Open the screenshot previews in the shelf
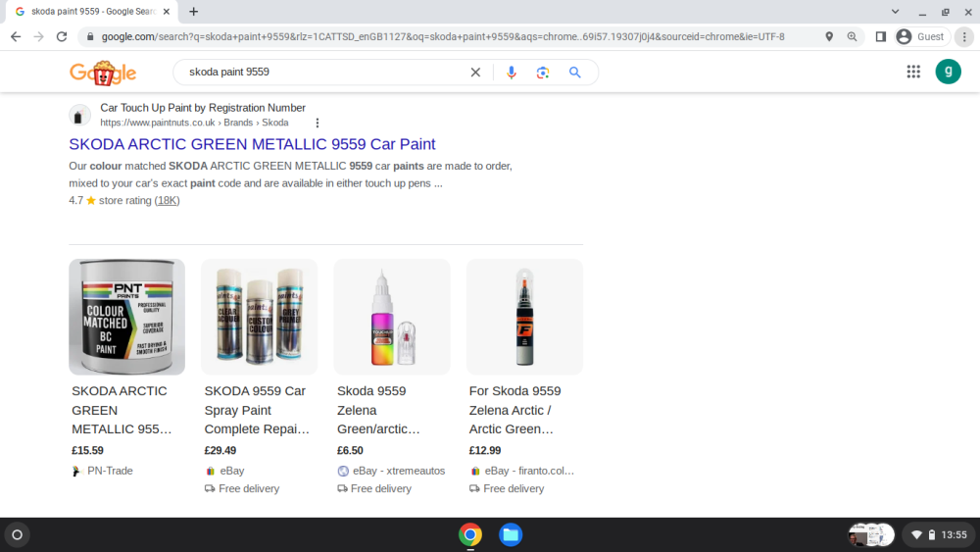980x552 pixels. (x=870, y=534)
